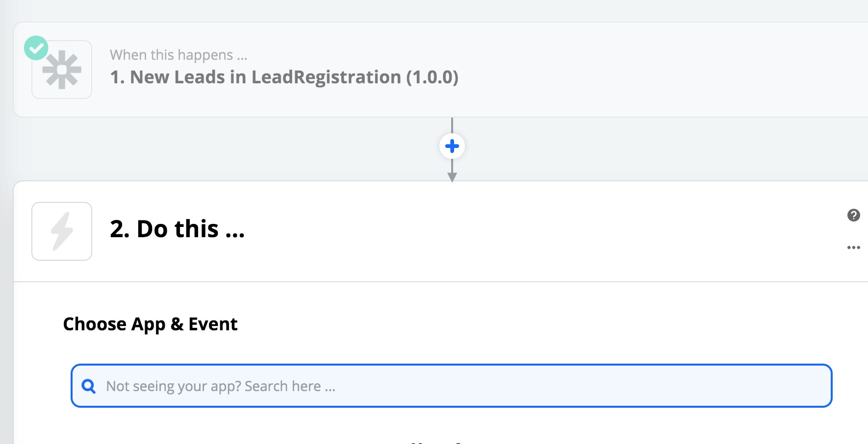Open the three-dot options menu for step 2

853,247
